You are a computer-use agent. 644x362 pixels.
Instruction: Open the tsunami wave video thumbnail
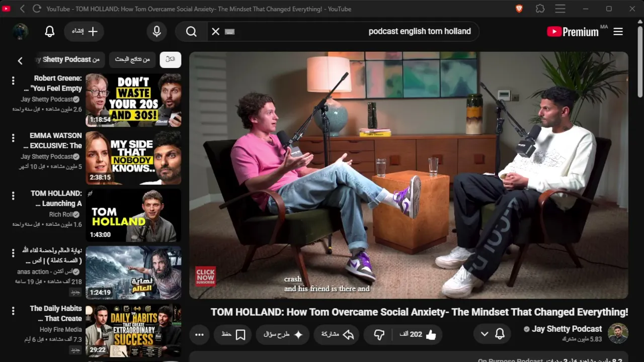133,273
